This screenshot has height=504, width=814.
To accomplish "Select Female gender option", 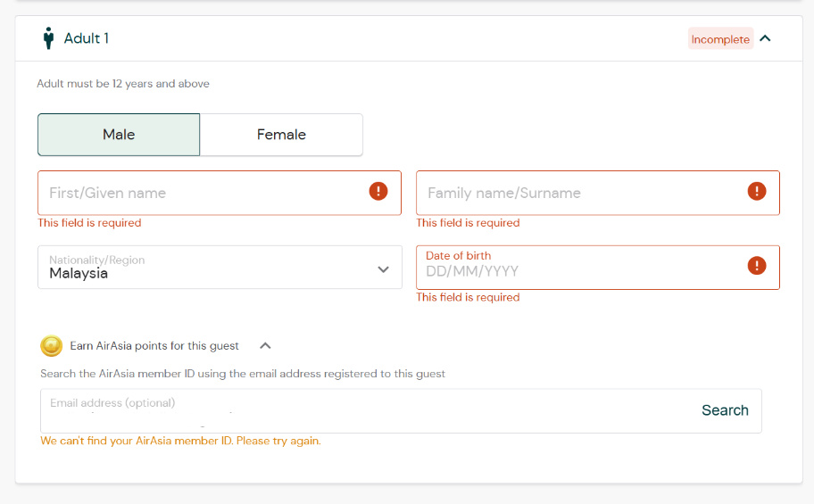I will [281, 135].
